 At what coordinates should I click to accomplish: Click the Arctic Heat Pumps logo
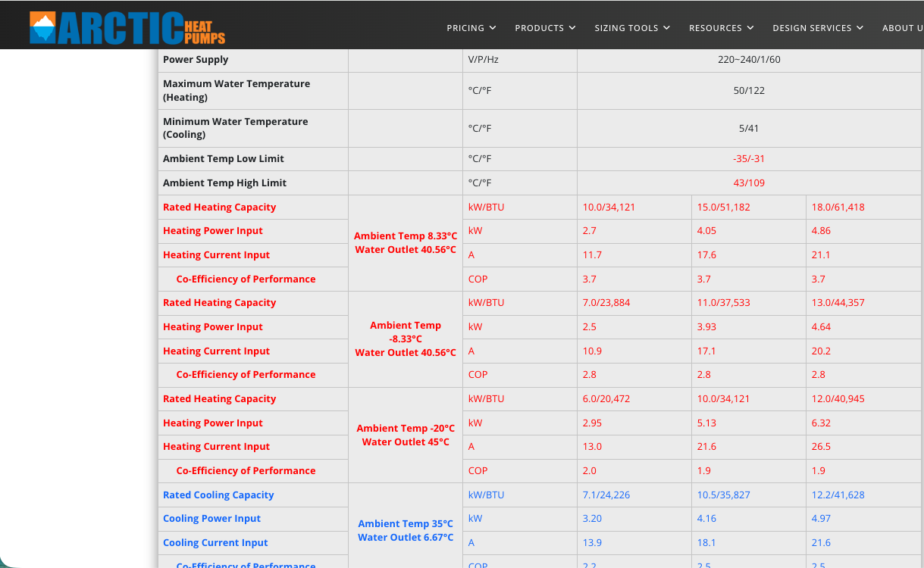[x=127, y=28]
